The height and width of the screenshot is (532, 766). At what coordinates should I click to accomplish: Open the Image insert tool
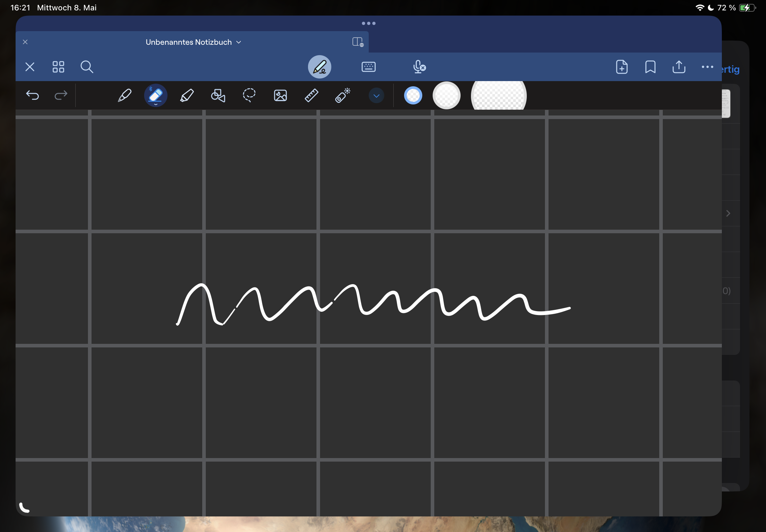point(280,96)
